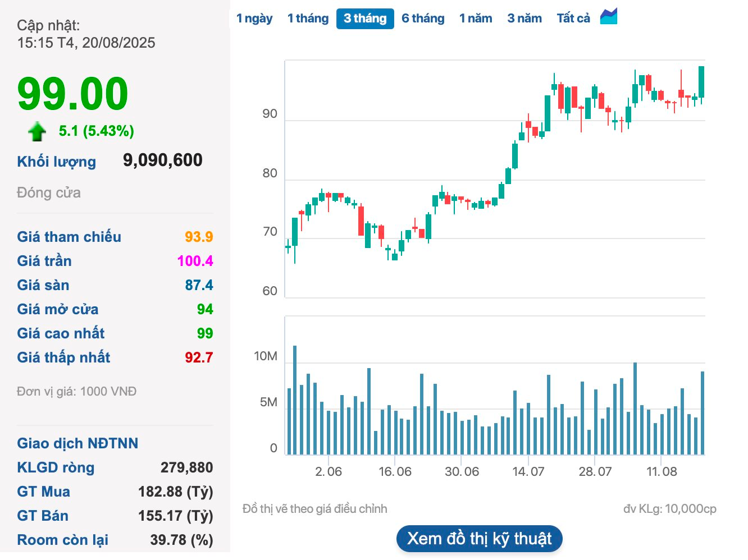
Task: Click the last green candlestick on chart
Action: [x=701, y=82]
